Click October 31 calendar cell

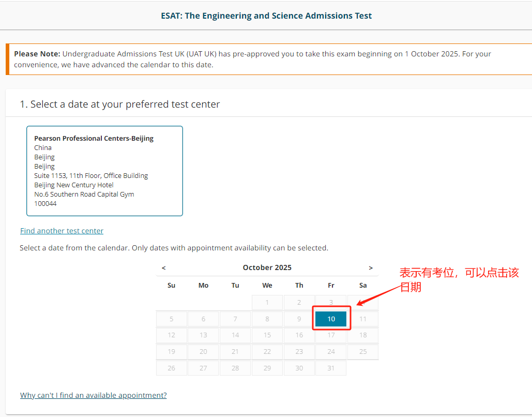coord(331,368)
